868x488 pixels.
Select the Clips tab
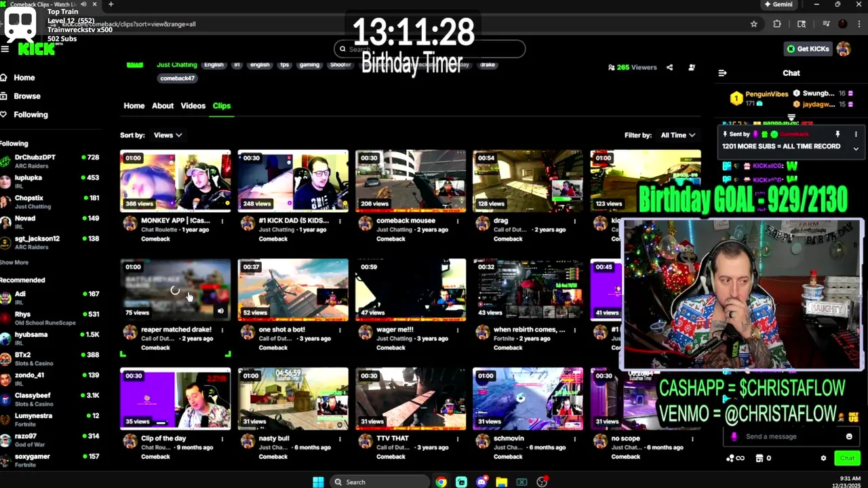pos(222,106)
